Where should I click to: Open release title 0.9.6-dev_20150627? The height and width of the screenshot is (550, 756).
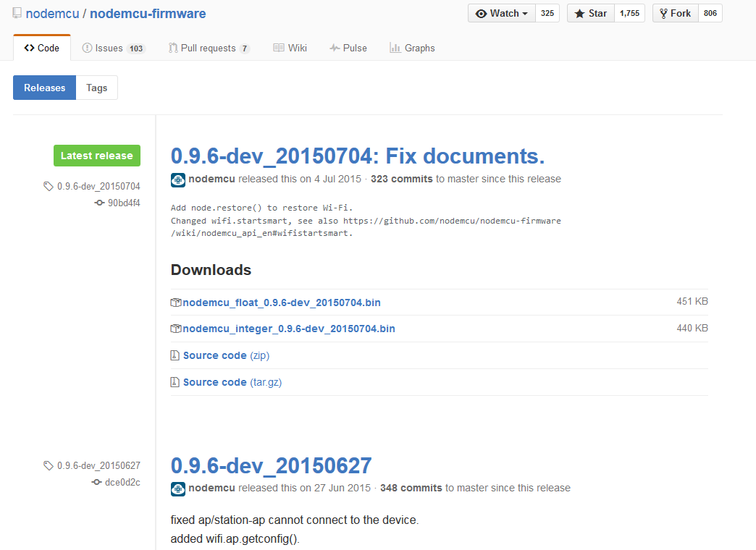coord(272,465)
